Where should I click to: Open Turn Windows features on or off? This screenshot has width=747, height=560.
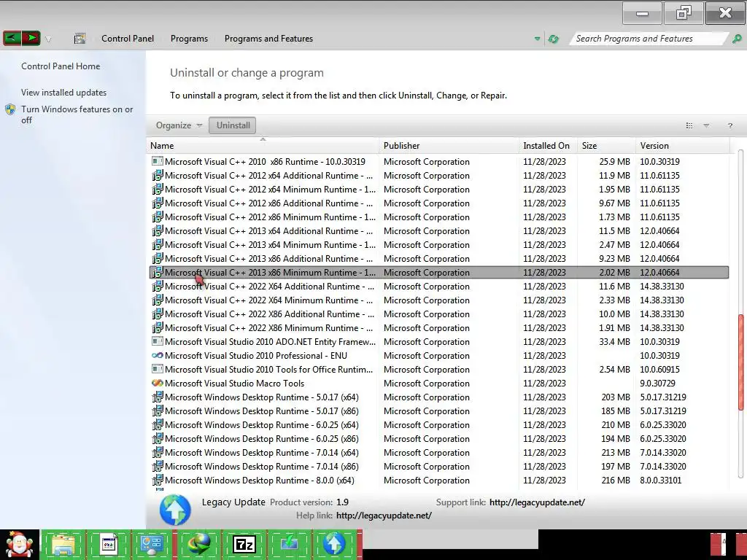(x=77, y=114)
